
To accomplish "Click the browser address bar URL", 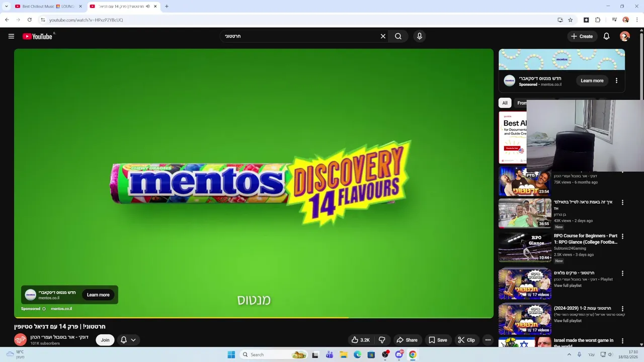I will 86,20.
